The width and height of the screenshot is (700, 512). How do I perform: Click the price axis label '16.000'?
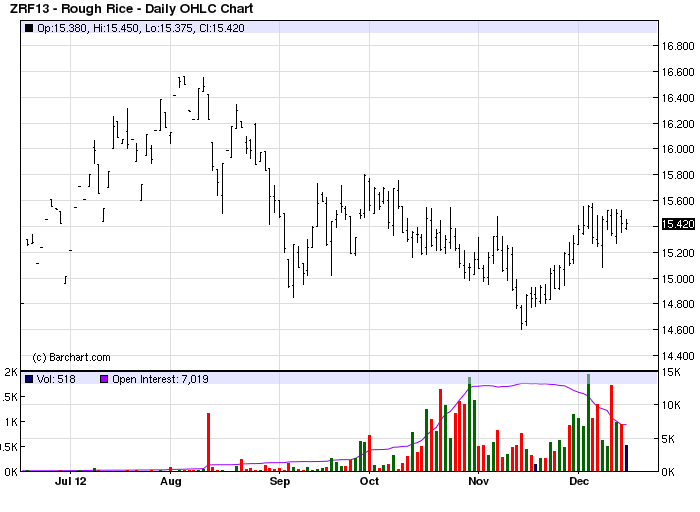pos(678,149)
